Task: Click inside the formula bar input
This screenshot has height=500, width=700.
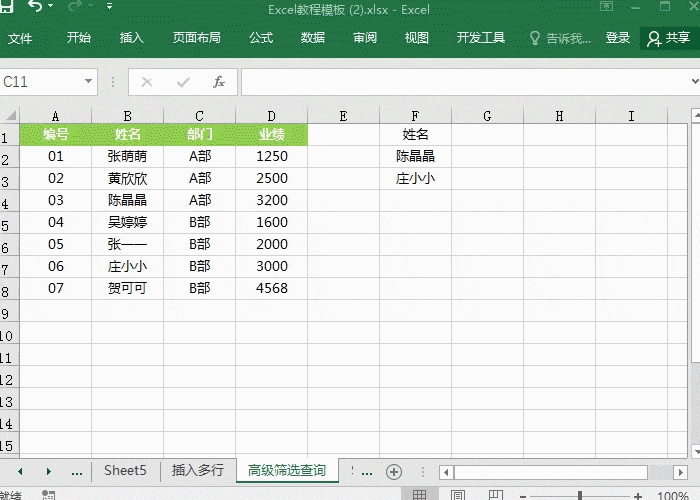Action: click(x=464, y=82)
